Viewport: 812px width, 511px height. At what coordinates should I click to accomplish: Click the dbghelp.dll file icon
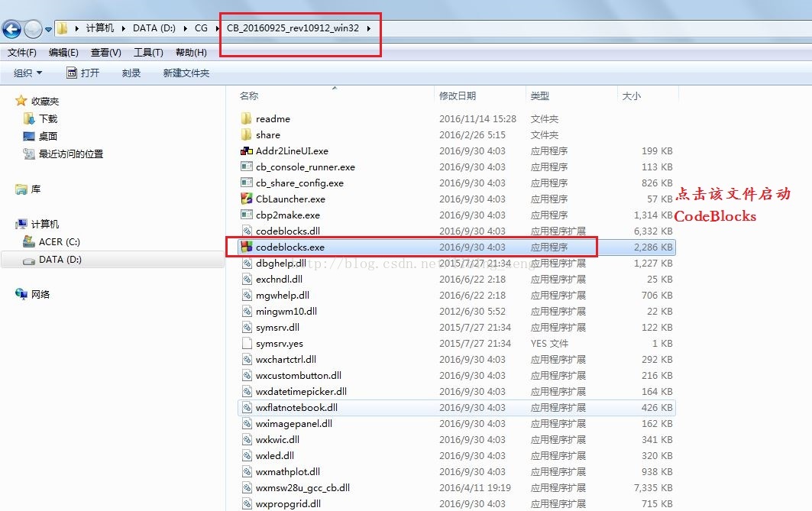point(247,263)
